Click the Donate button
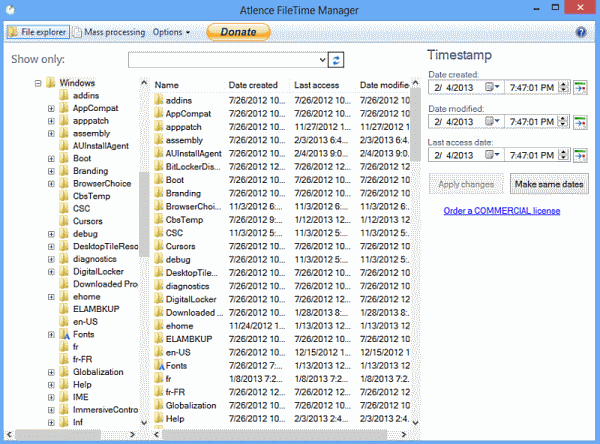The image size is (600, 444). coord(238,32)
